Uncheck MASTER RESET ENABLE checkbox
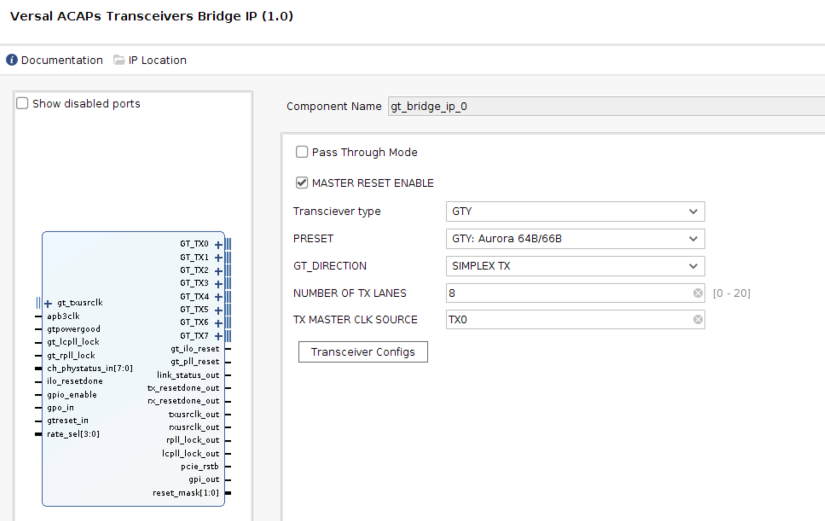Viewport: 825px width, 521px height. click(x=301, y=183)
